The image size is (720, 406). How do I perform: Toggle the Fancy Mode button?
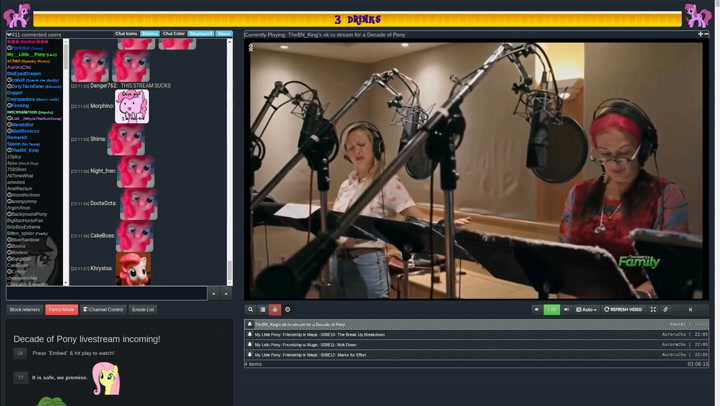point(61,310)
